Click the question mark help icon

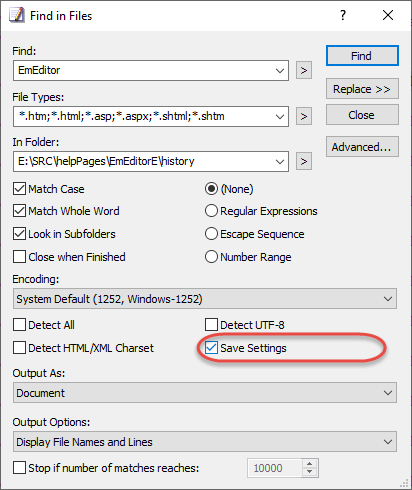point(343,15)
